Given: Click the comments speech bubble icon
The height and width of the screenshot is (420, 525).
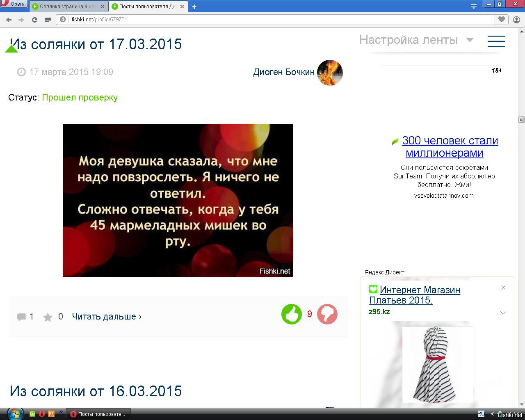Looking at the screenshot, I should 21,317.
